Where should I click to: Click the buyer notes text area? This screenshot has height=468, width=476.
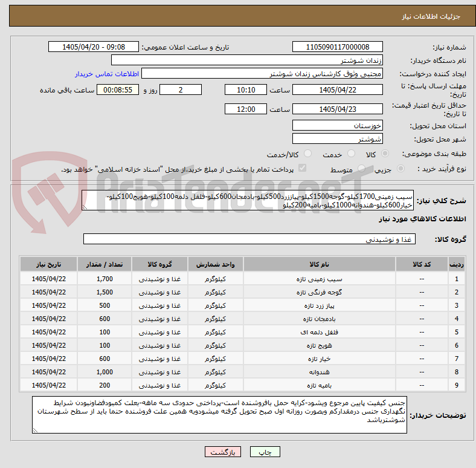click(x=219, y=415)
